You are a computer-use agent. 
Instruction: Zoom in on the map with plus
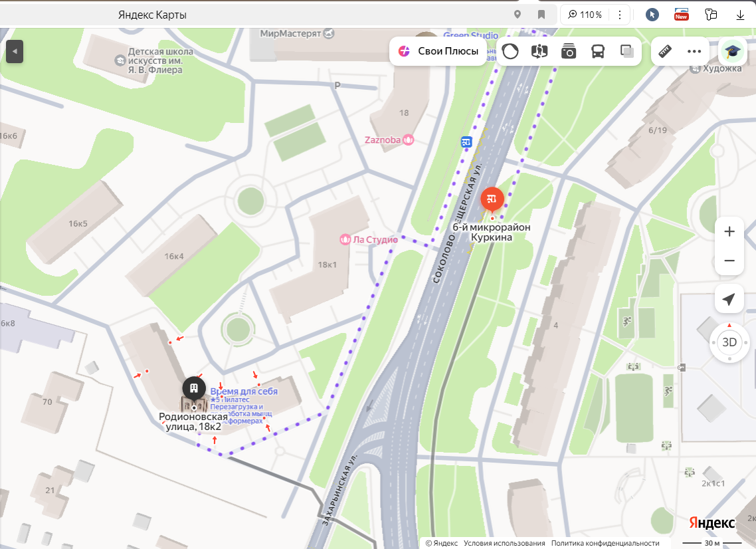point(729,231)
